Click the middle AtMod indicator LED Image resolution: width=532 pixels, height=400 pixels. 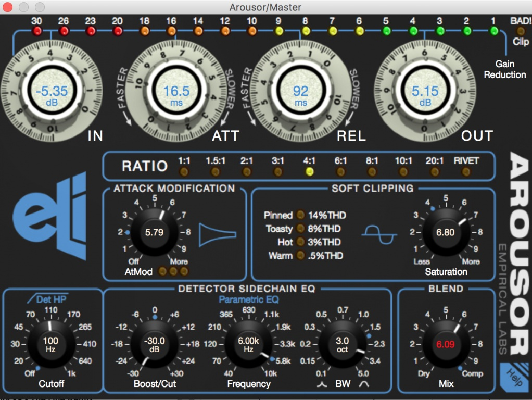173,271
